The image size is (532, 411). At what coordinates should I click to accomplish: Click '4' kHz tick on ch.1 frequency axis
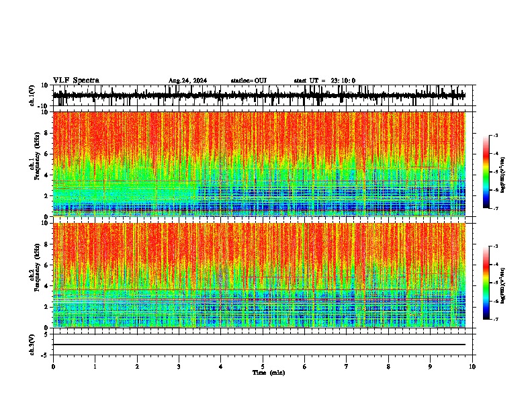[x=47, y=175]
